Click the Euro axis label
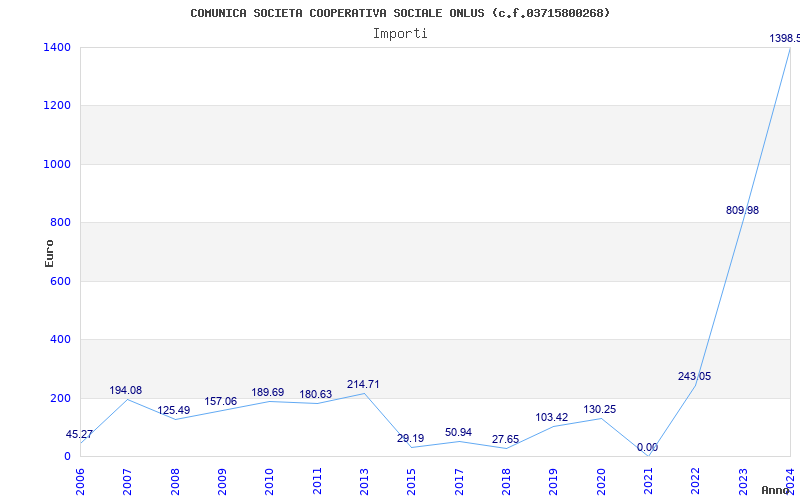Screen dimensions: 800x500 tap(49, 254)
